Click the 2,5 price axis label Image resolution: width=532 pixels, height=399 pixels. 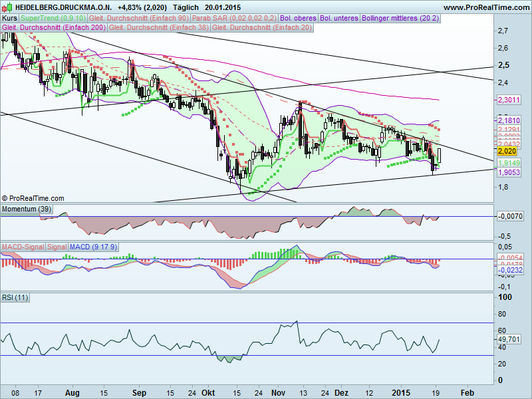coord(503,65)
